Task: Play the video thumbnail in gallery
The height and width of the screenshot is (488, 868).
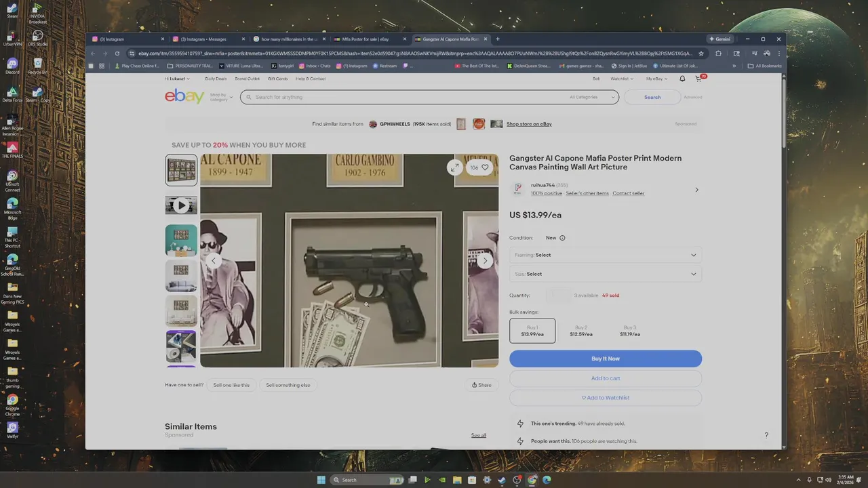Action: [181, 205]
